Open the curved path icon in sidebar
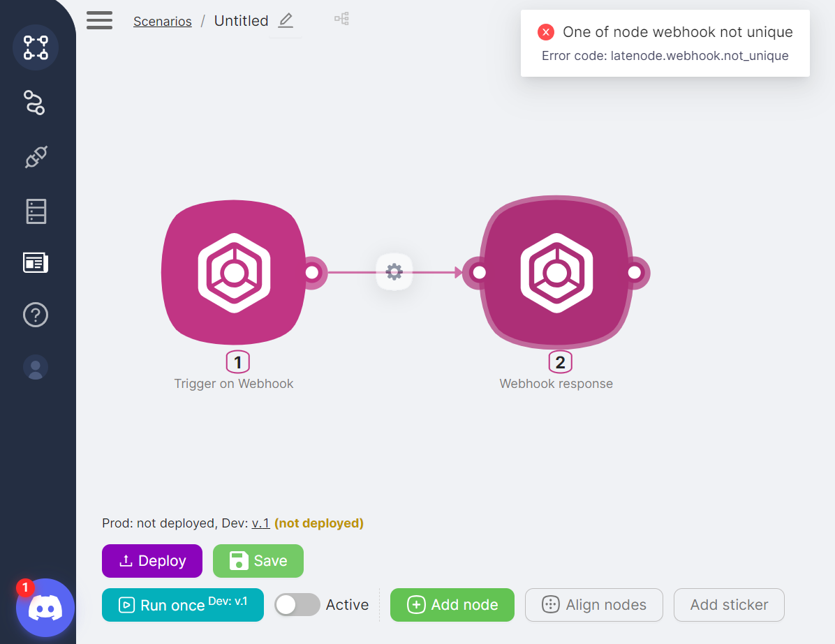 [x=35, y=103]
